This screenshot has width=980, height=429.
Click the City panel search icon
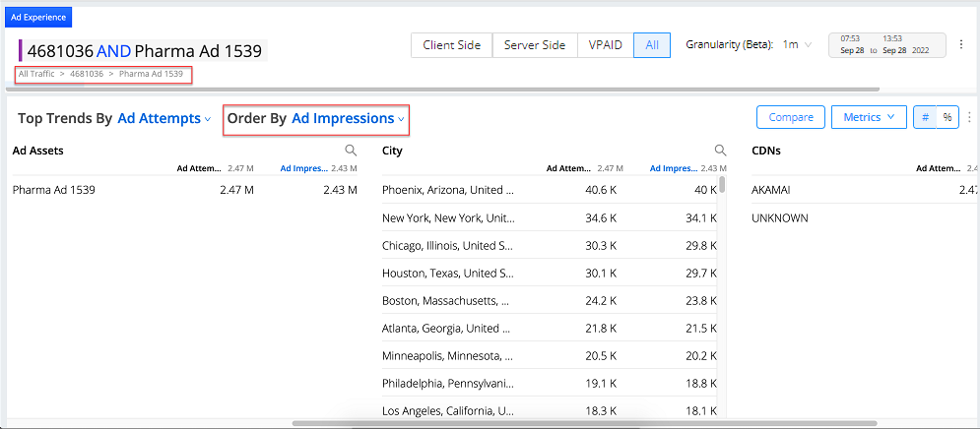(720, 151)
